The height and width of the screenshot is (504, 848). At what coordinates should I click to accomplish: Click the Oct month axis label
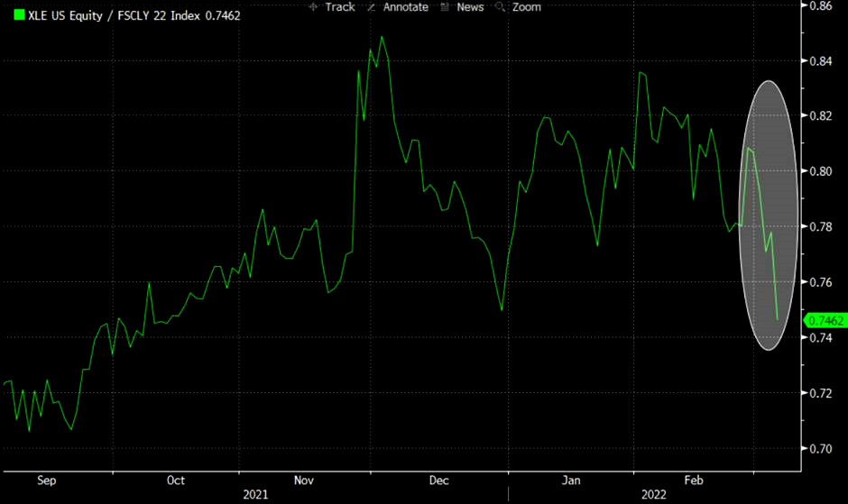point(176,481)
